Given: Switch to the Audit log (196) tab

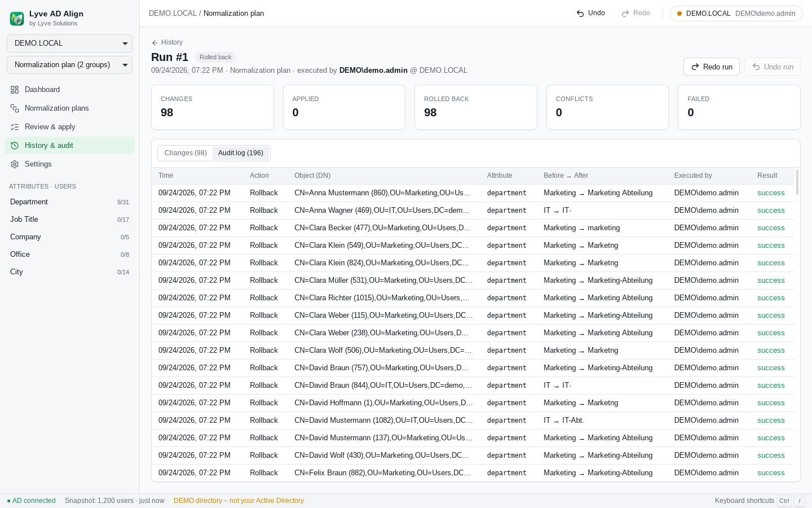Looking at the screenshot, I should (241, 153).
